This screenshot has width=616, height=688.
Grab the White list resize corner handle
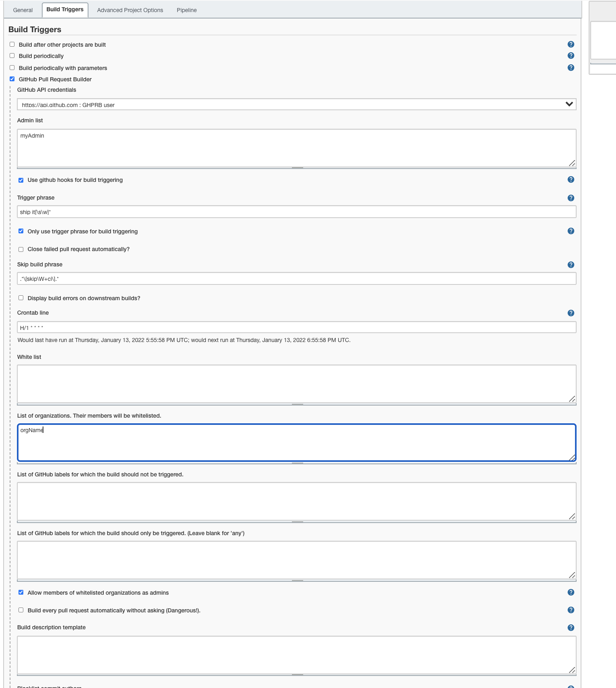coord(572,399)
